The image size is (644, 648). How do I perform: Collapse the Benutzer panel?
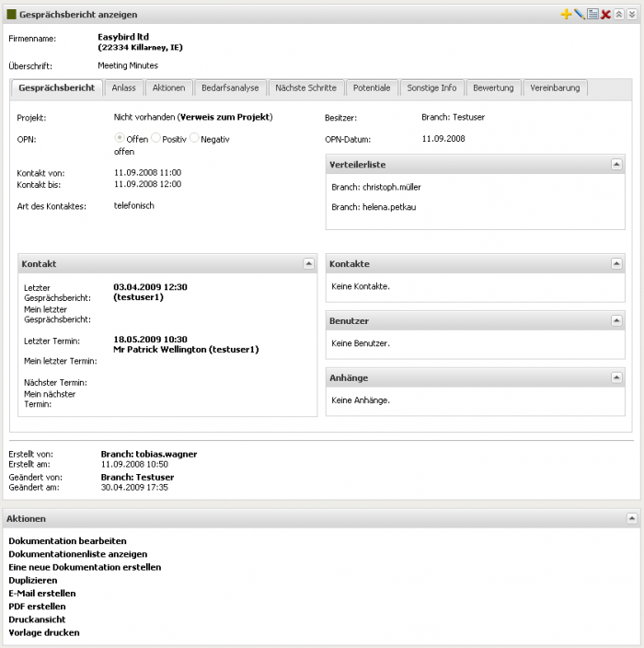tap(615, 321)
